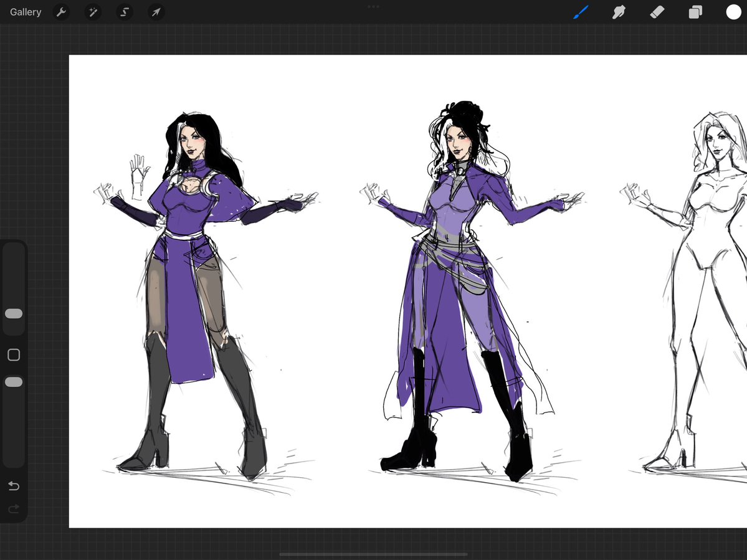Adjust the brush size slider
The width and height of the screenshot is (747, 560).
click(14, 314)
